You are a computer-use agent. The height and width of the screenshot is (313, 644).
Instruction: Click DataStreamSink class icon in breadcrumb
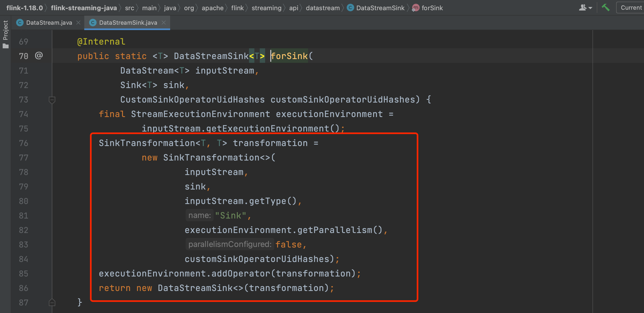click(x=350, y=8)
